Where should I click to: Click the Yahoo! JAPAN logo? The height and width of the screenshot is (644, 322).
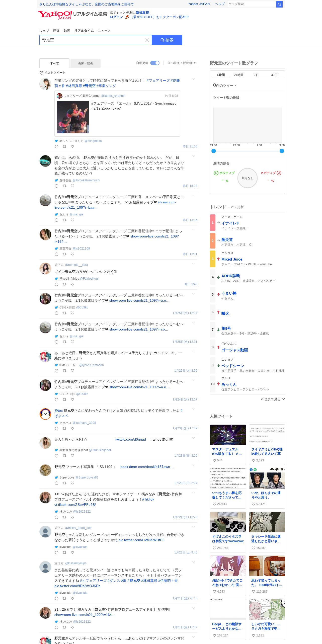click(x=55, y=15)
